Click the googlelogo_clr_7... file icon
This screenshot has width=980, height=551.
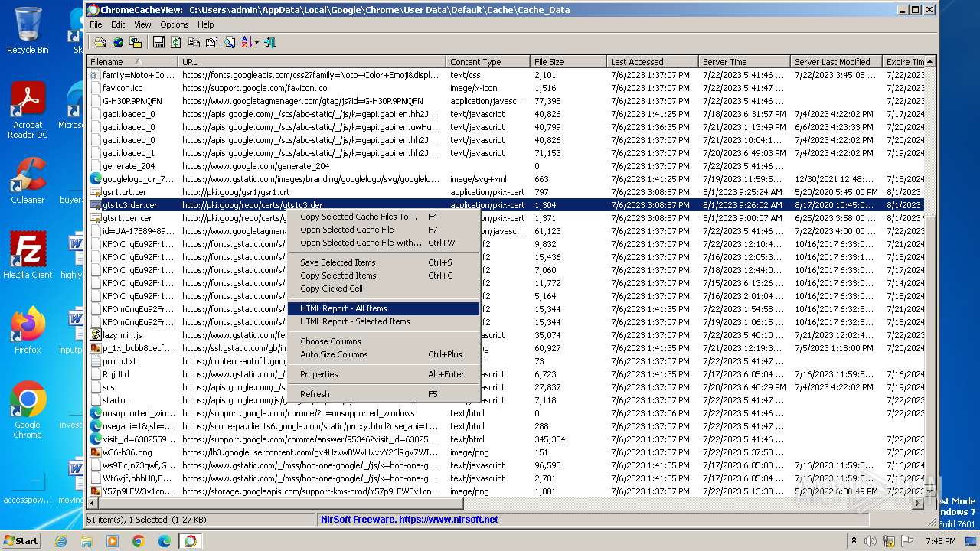click(x=96, y=179)
